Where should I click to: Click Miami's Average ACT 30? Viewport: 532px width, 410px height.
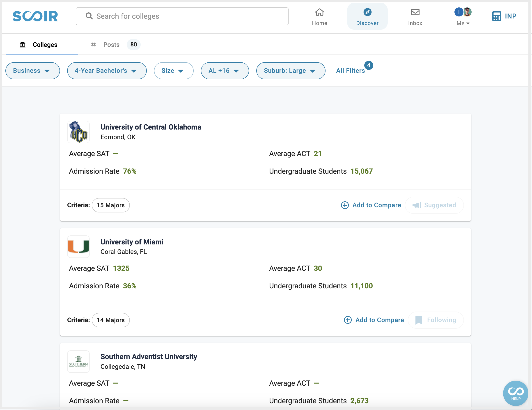(318, 268)
